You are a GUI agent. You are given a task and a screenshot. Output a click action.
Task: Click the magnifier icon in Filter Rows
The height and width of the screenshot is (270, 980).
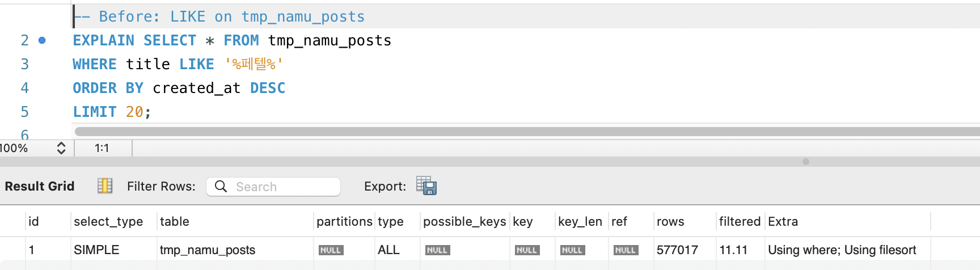click(x=221, y=187)
